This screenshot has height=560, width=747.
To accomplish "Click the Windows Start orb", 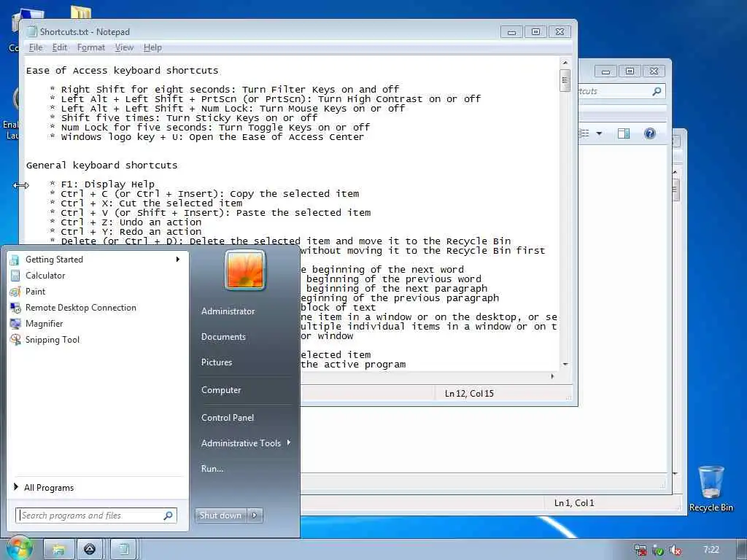I will coord(18,550).
